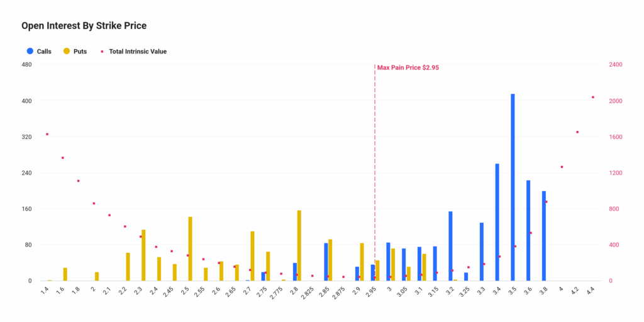This screenshot has height=322, width=644.
Task: Click the blue call bar at strike 3.6
Action: 528,230
